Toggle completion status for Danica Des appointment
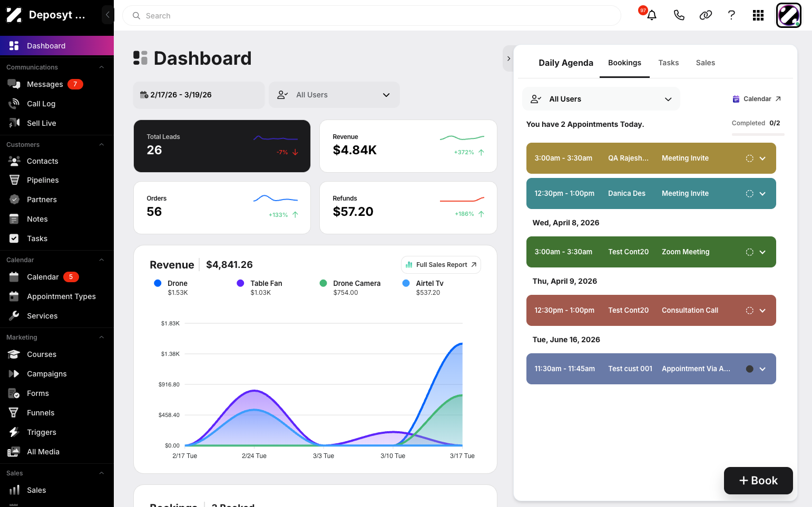The width and height of the screenshot is (812, 507). click(x=749, y=194)
